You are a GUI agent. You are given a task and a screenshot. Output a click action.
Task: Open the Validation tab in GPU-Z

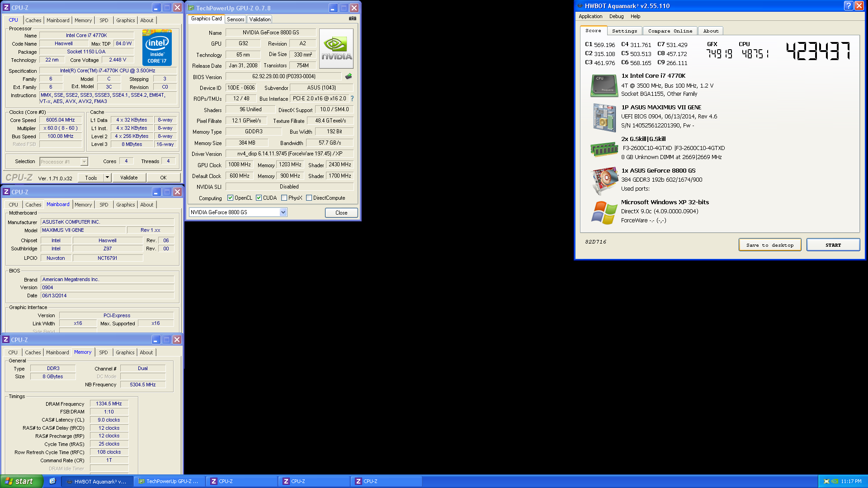click(260, 19)
